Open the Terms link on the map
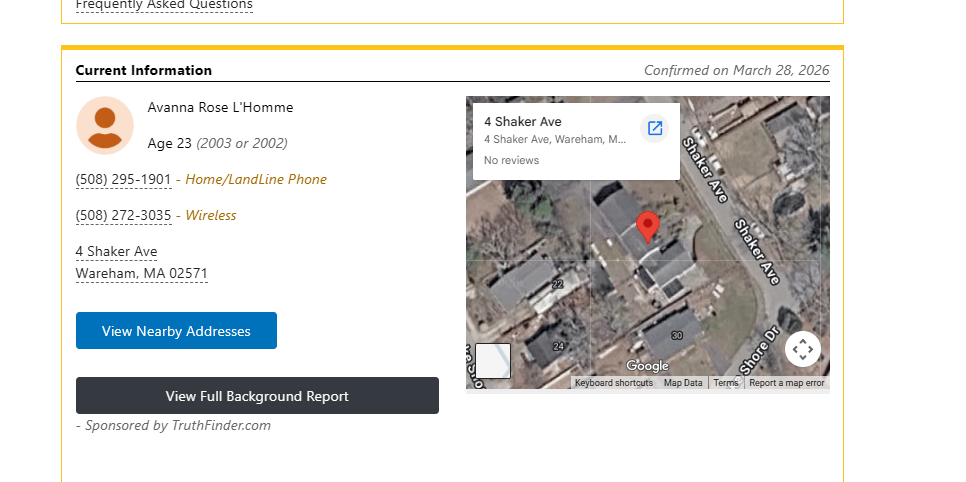 click(726, 383)
